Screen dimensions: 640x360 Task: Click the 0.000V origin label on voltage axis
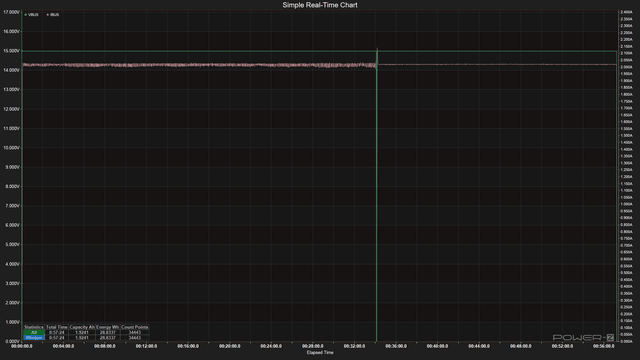11,342
